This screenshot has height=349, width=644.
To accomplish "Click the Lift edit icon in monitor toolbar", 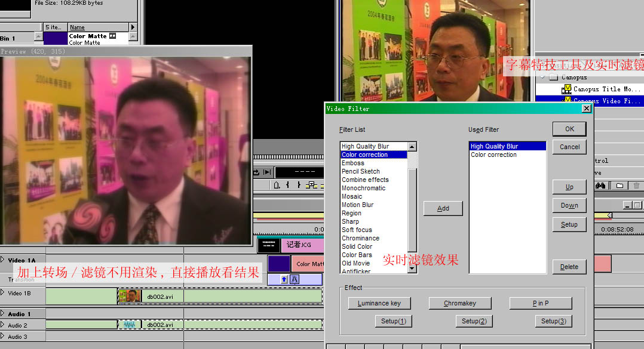I will pos(312,185).
